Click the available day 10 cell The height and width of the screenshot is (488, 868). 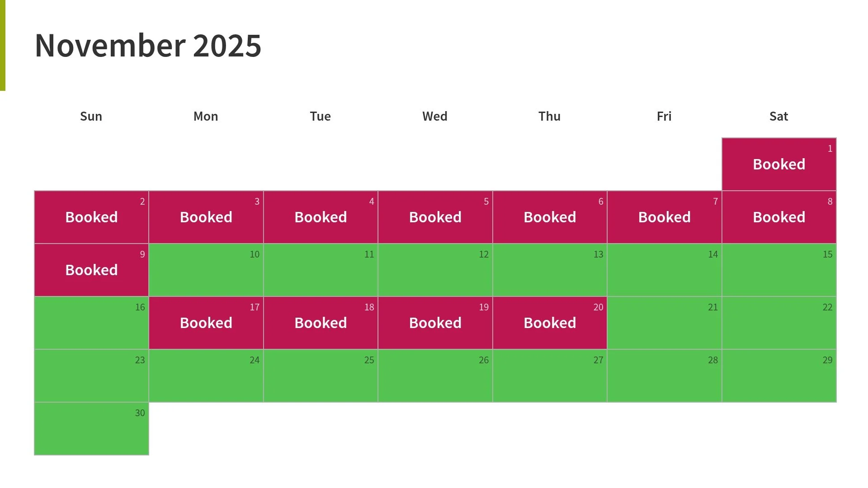[x=206, y=270]
